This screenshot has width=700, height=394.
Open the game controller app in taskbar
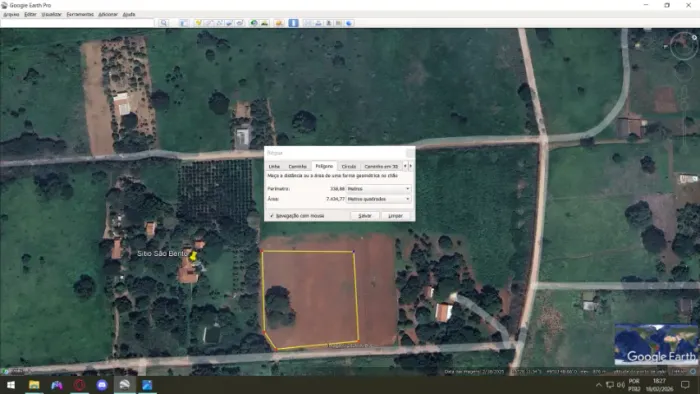(x=57, y=385)
